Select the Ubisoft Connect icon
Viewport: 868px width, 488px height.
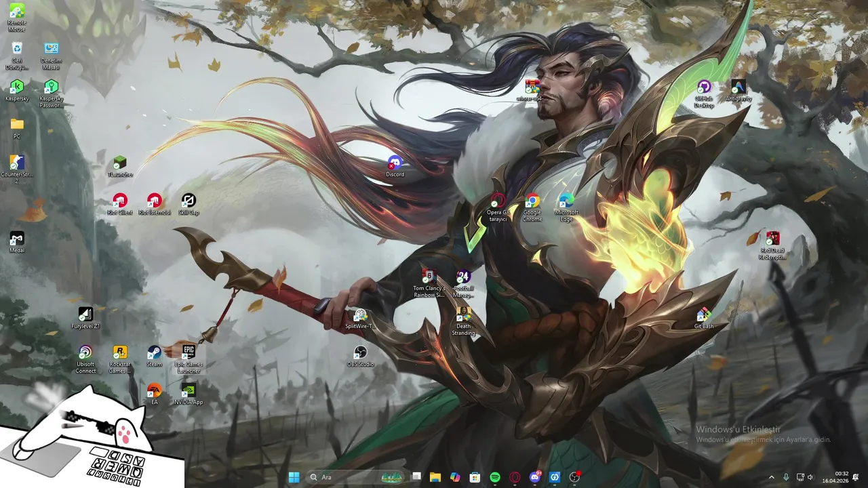tap(85, 359)
